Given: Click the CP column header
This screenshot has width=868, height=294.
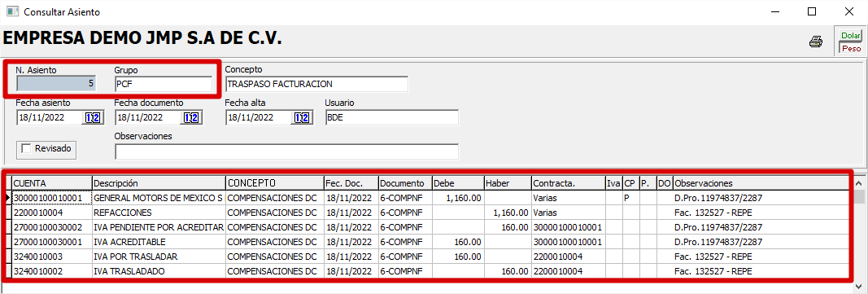Looking at the screenshot, I should tap(630, 182).
